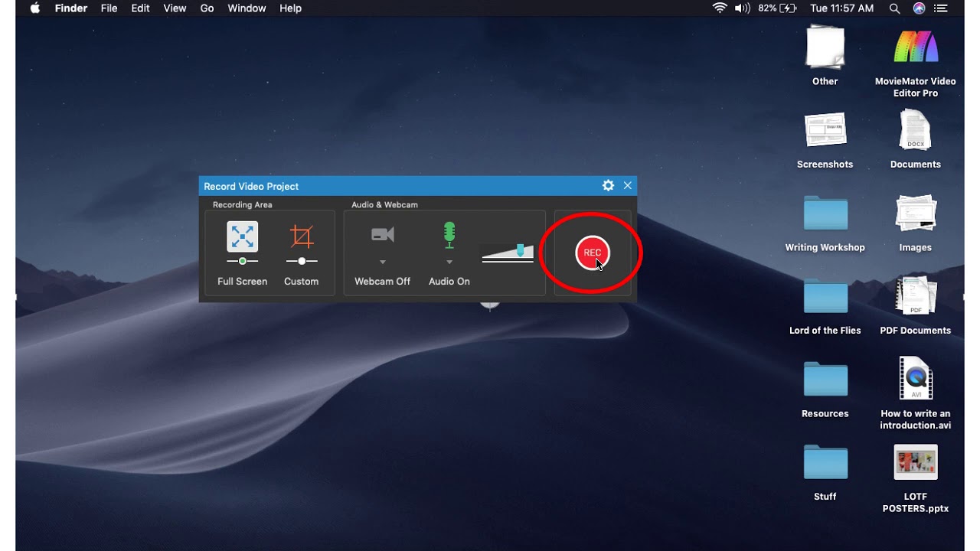This screenshot has height=551, width=980.
Task: Click the date and time display
Action: [x=841, y=8]
